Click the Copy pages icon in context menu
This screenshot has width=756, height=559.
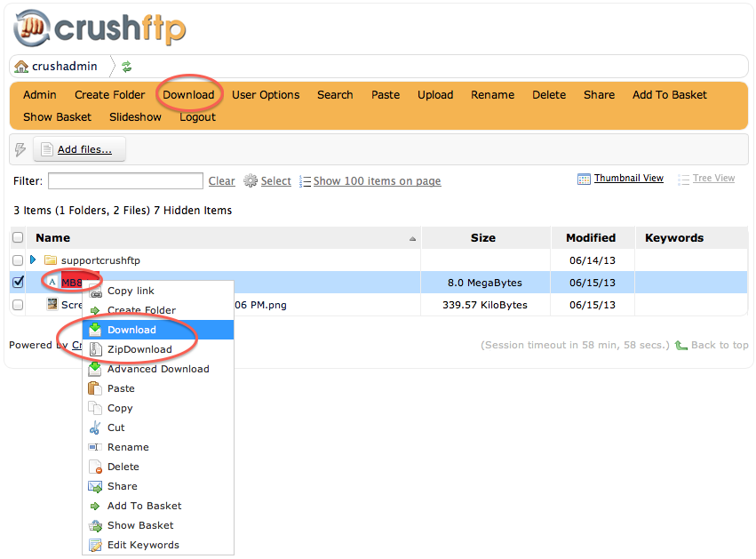(x=95, y=408)
